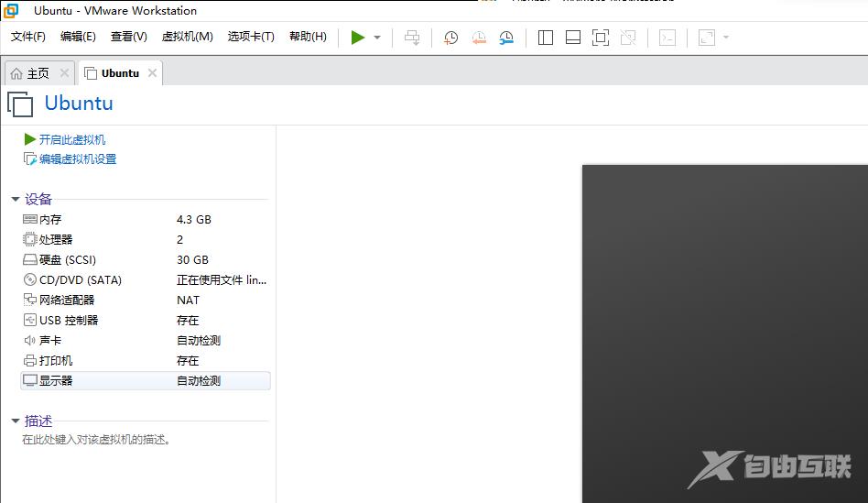Select the 硬盘 (SCSI) device row
The height and width of the screenshot is (503, 868).
click(x=146, y=260)
